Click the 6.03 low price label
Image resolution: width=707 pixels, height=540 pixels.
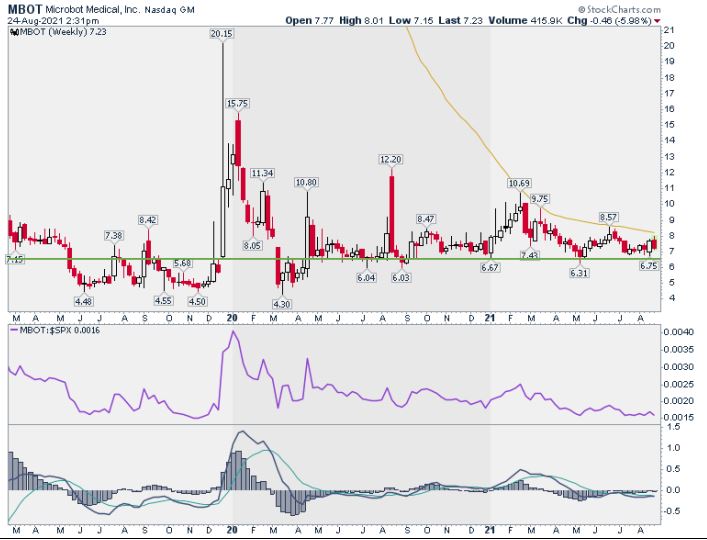[401, 278]
